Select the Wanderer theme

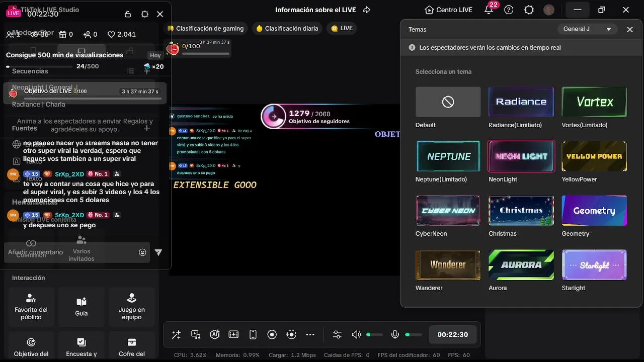point(448,265)
